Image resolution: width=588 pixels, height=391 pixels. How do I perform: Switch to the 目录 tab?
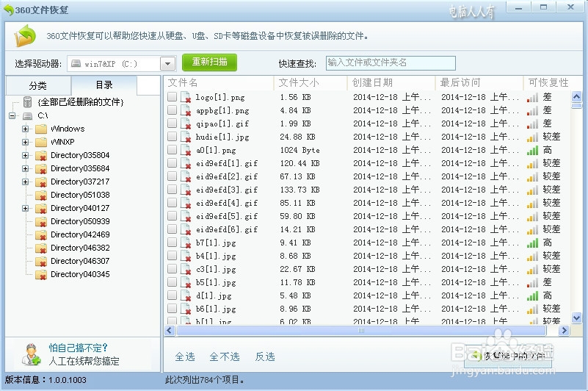click(x=104, y=85)
